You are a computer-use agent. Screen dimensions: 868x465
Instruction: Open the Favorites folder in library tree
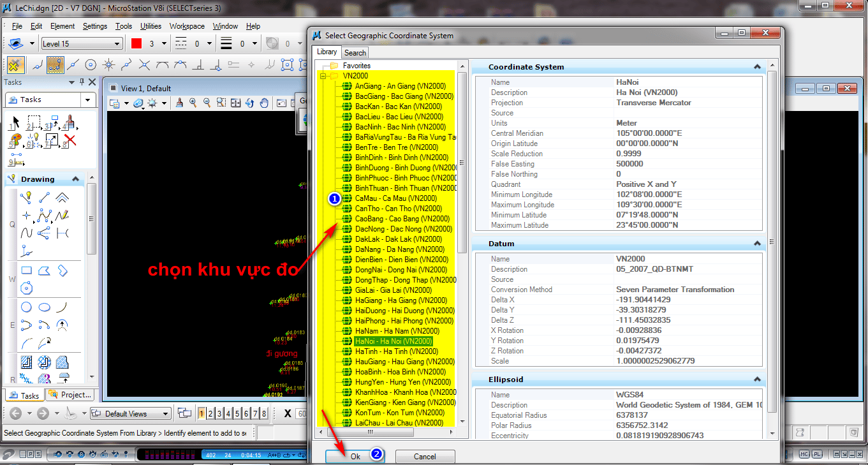[356, 66]
